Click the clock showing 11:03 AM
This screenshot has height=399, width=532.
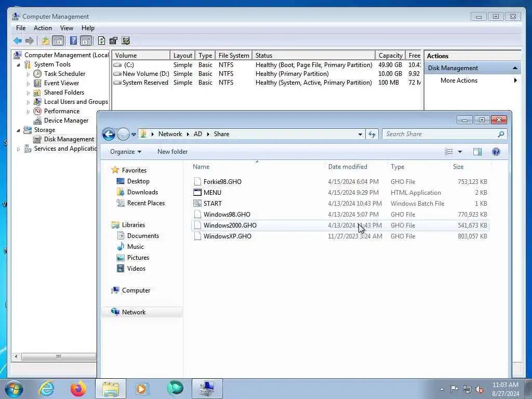pyautogui.click(x=505, y=385)
